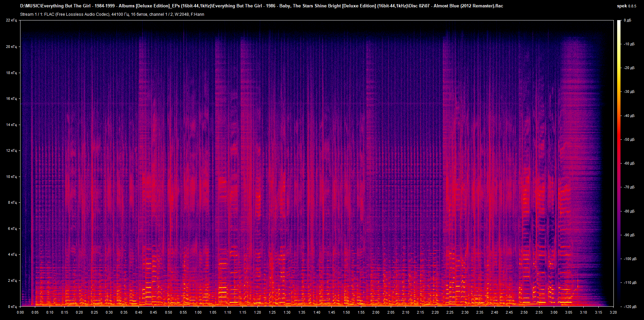The image size is (644, 320).
Task: Click the '0 дБ' level scale label
Action: pos(628,20)
